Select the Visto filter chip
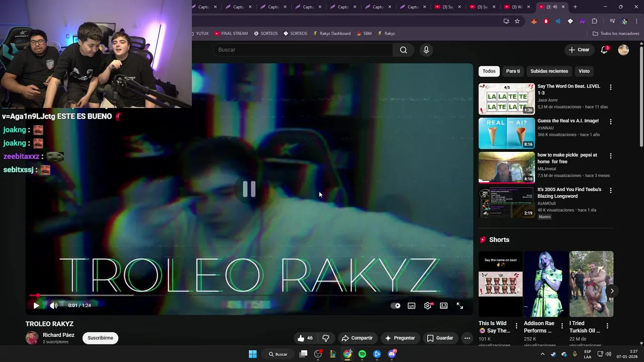 coord(584,71)
